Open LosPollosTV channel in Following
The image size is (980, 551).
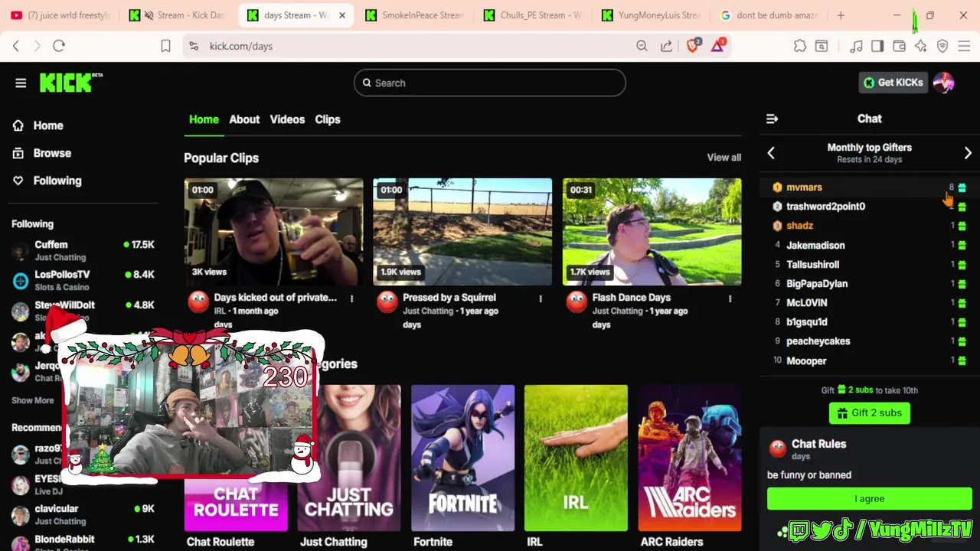coord(83,280)
